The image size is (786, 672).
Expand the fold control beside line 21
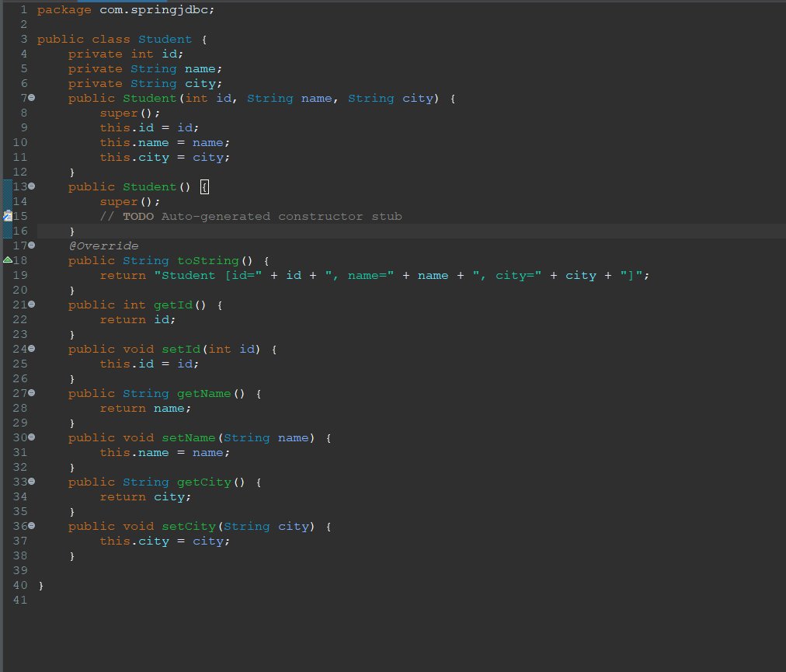30,305
